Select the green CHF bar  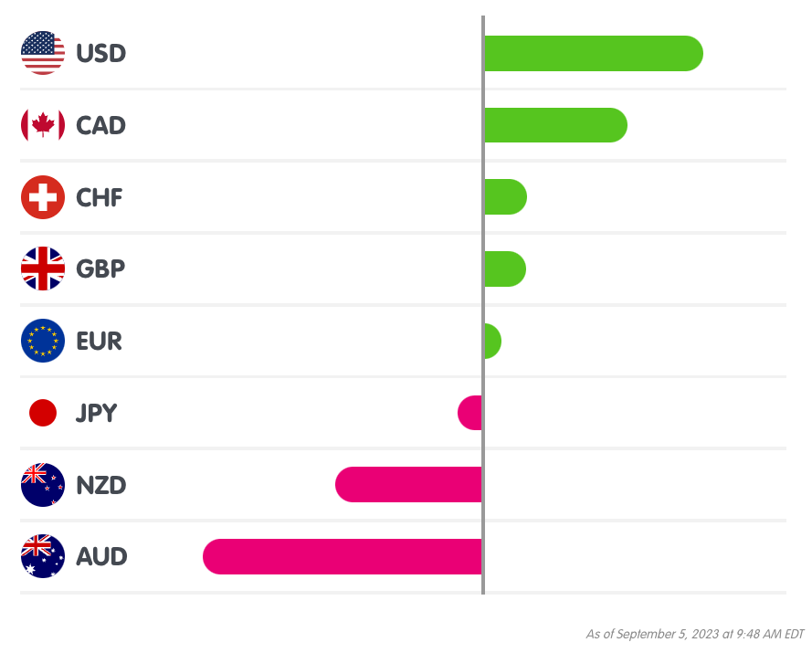[x=505, y=197]
